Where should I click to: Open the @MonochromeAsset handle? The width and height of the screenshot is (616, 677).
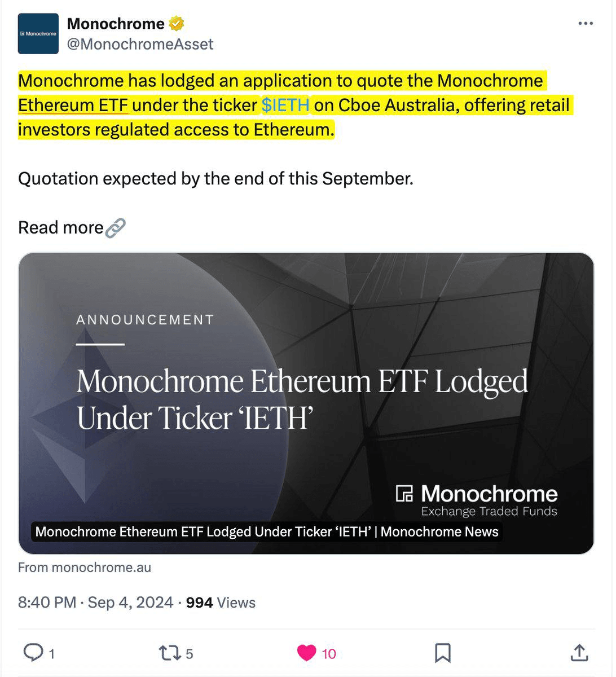click(140, 44)
